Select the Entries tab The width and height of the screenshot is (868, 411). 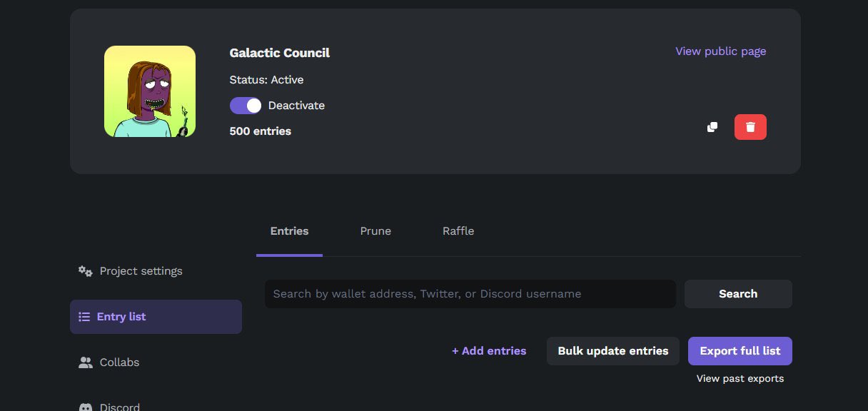(289, 231)
